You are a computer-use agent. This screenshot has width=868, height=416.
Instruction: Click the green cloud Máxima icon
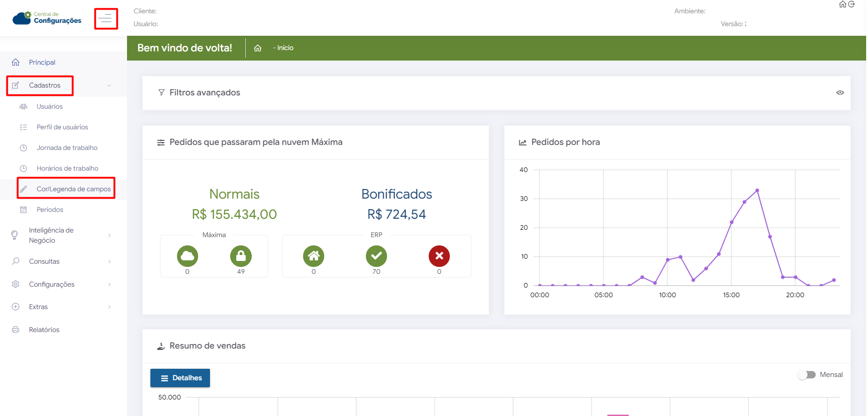187,256
